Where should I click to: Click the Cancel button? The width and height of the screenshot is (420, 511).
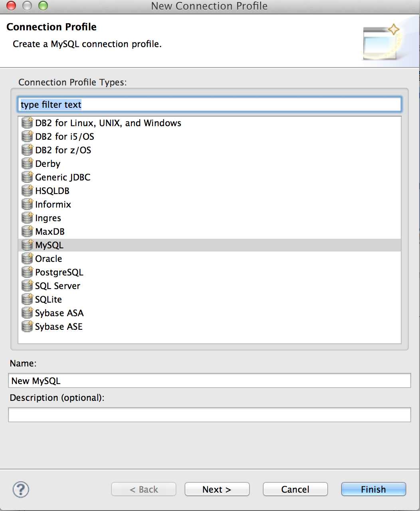(295, 489)
